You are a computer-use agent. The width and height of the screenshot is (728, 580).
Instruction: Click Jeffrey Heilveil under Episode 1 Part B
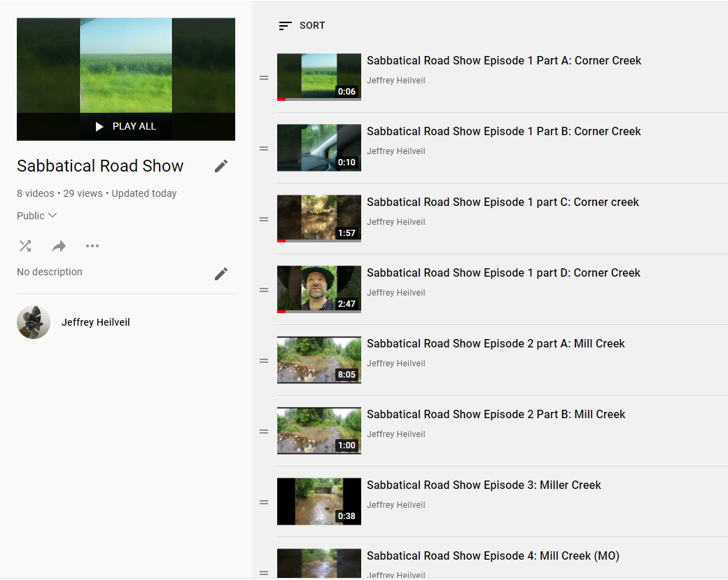(x=396, y=151)
